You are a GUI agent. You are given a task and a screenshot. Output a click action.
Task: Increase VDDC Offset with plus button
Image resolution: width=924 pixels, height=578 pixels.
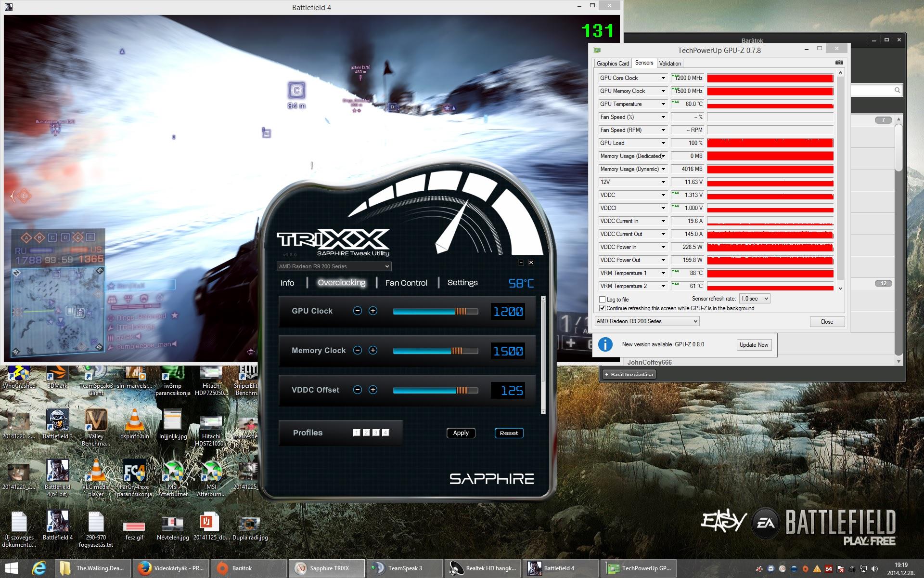[373, 390]
